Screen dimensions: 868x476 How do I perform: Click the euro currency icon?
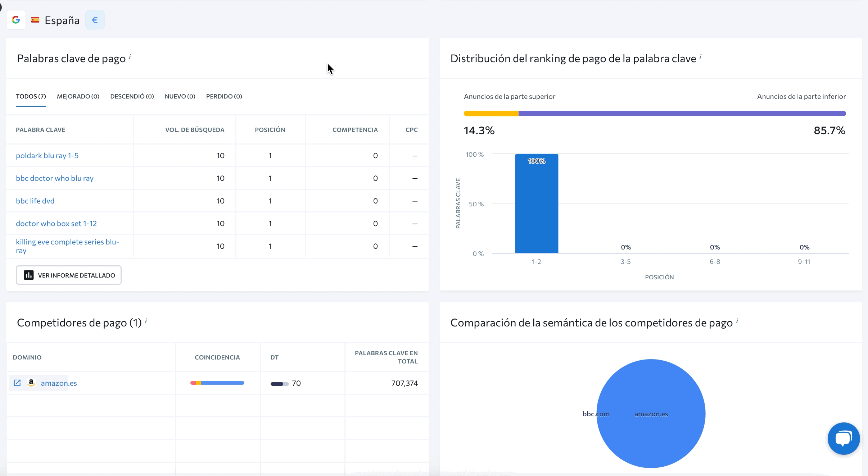click(95, 20)
